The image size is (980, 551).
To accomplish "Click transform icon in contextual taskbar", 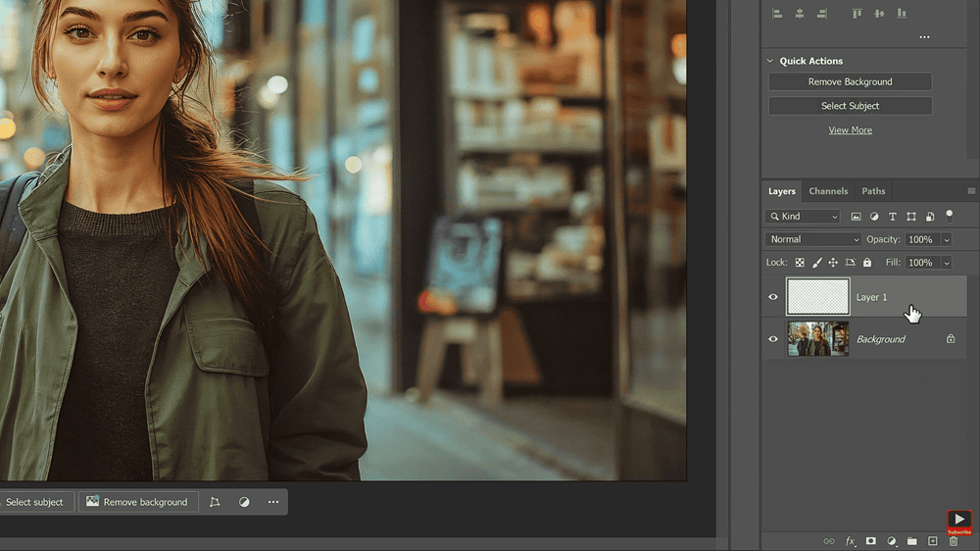I will [215, 502].
